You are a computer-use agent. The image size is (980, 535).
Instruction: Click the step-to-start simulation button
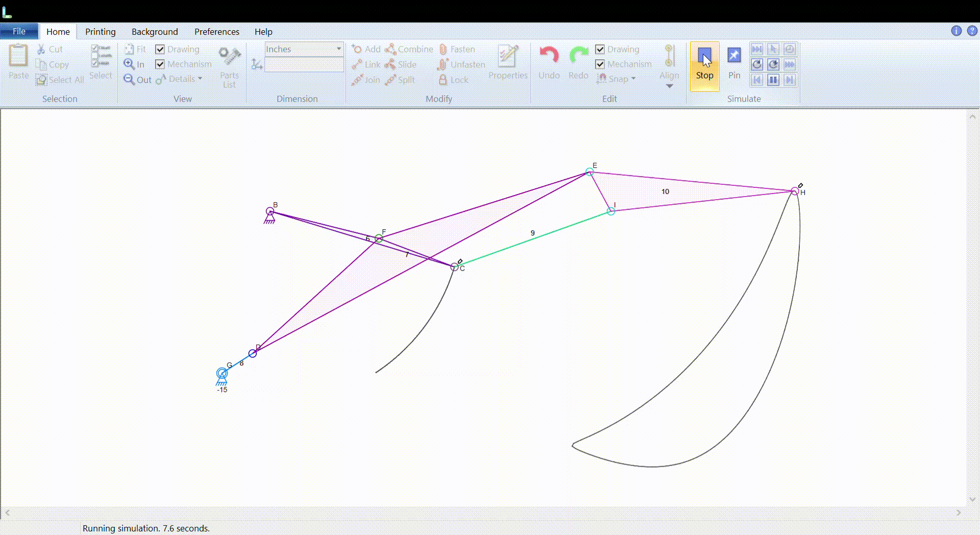pos(757,80)
